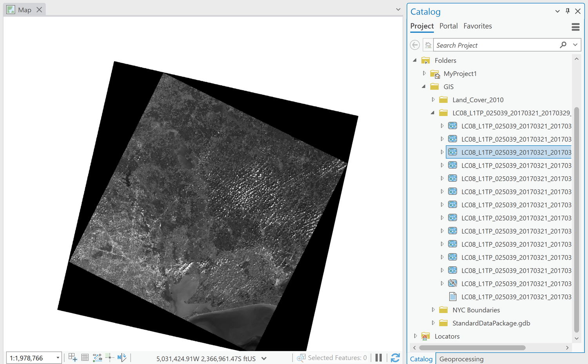The width and height of the screenshot is (588, 364).
Task: Click the Favorites label in Catalog pane
Action: coord(477,26)
